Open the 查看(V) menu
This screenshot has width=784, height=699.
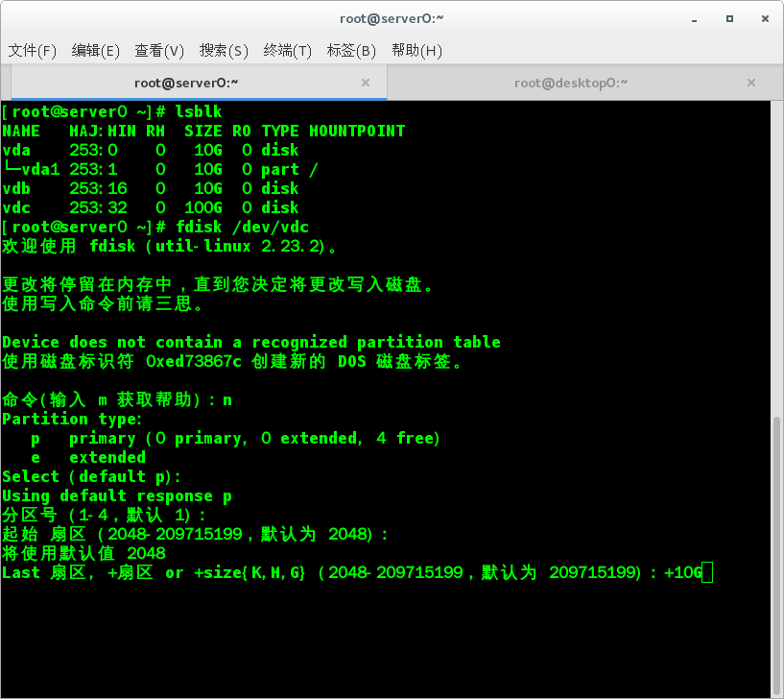point(159,51)
